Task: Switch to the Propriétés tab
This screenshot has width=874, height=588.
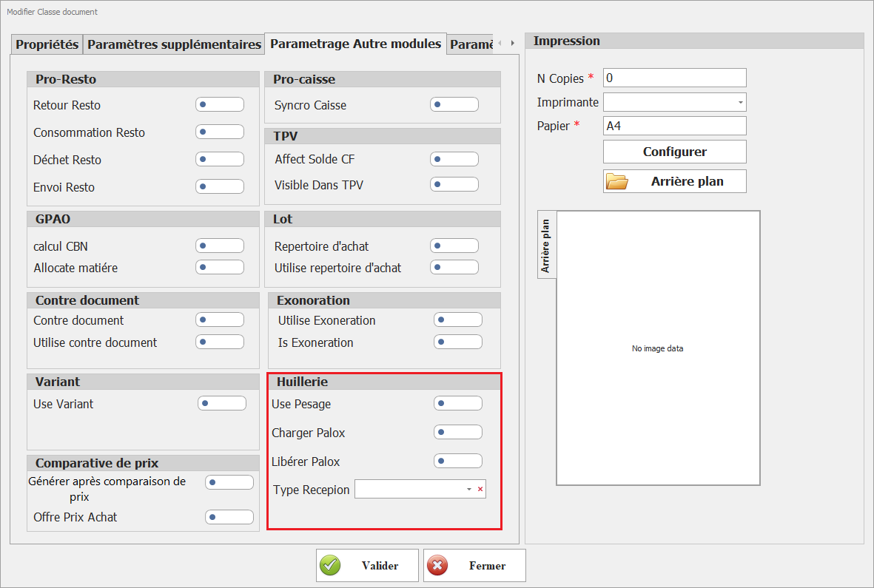Action: coord(47,44)
